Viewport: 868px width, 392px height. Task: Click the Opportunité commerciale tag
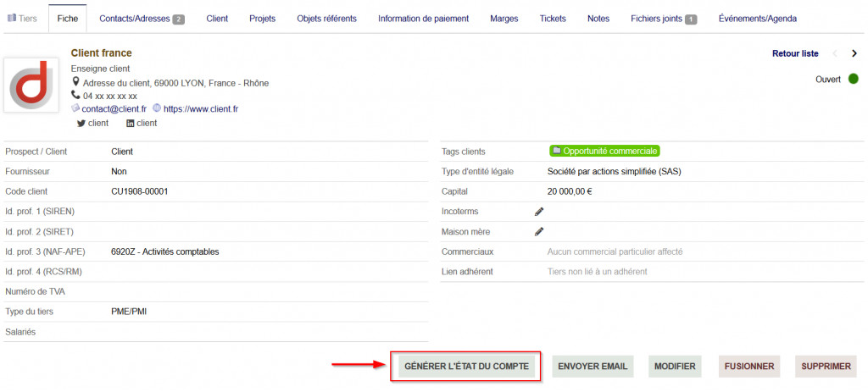pos(605,151)
